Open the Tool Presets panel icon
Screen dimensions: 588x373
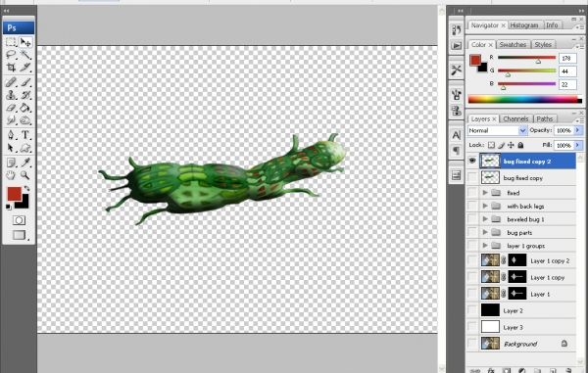click(457, 70)
